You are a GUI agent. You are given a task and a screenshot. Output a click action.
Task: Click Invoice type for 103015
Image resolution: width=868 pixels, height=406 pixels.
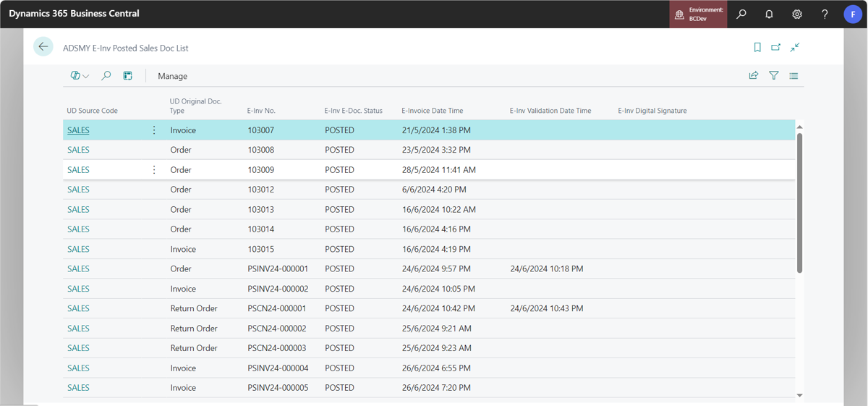[x=183, y=249]
